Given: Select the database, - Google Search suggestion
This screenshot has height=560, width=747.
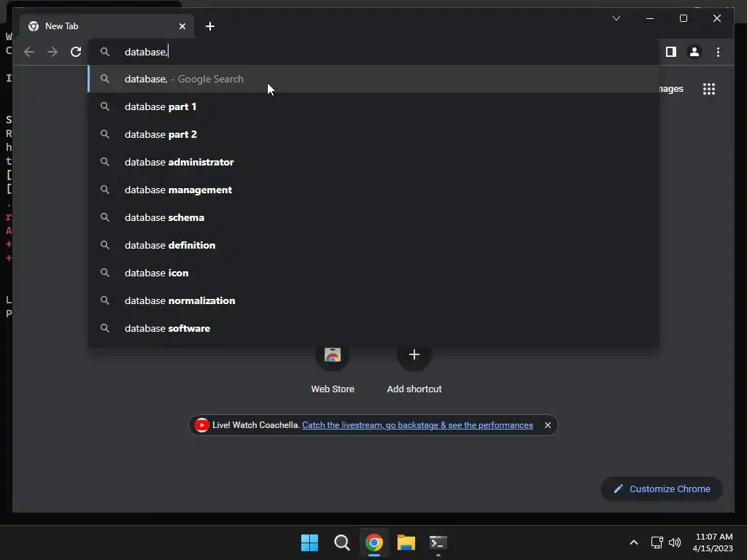Looking at the screenshot, I should pos(373,79).
